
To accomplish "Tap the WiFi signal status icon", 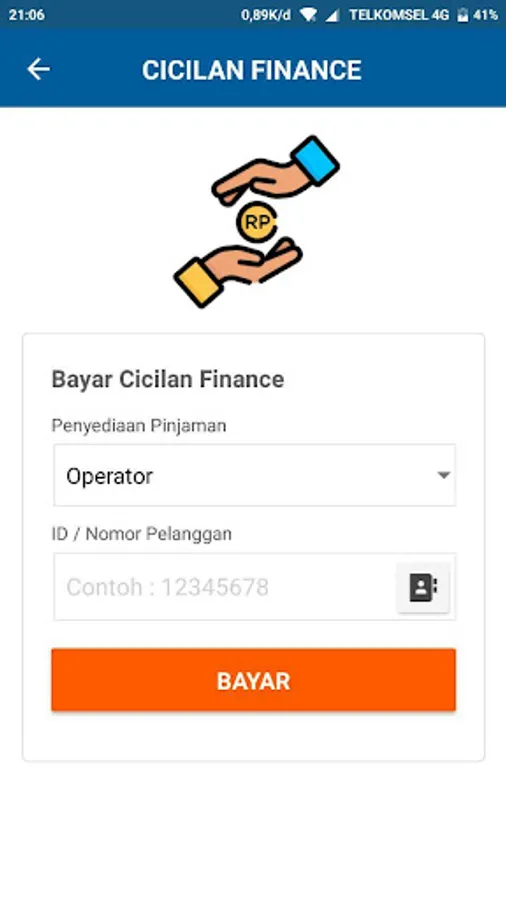I will click(x=308, y=15).
